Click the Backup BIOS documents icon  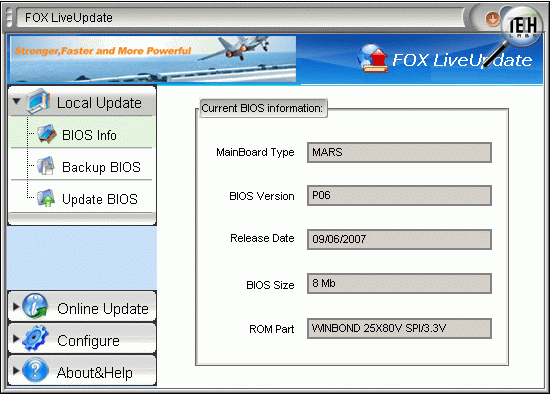(x=46, y=166)
